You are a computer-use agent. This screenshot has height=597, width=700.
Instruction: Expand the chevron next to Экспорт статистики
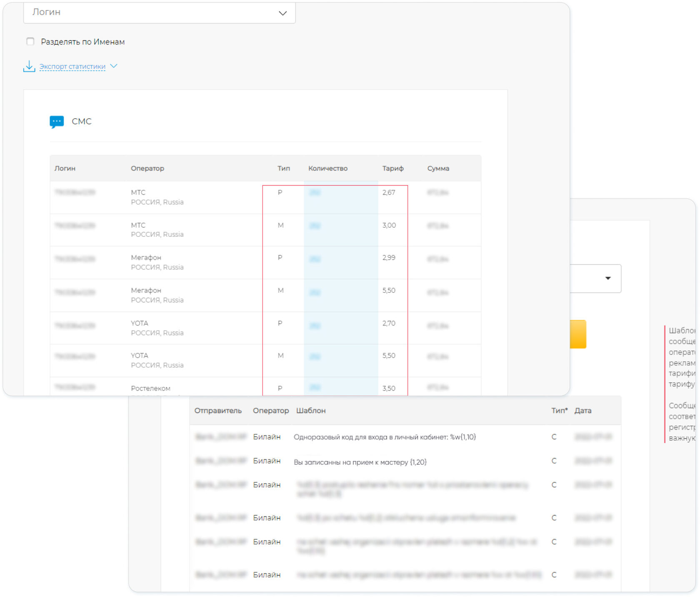click(114, 66)
